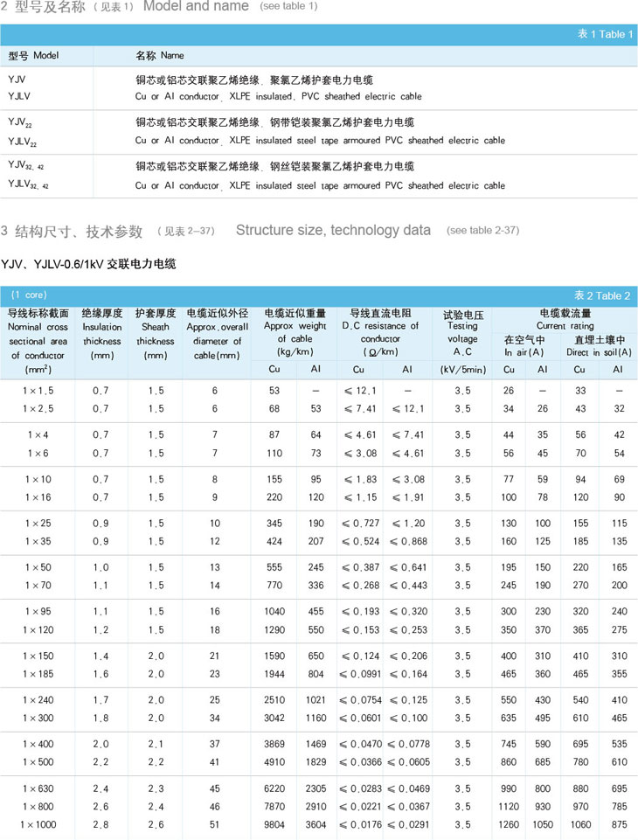Image resolution: width=638 pixels, height=840 pixels.
Task: Click the '1×25' conductor size cell
Action: 38,524
